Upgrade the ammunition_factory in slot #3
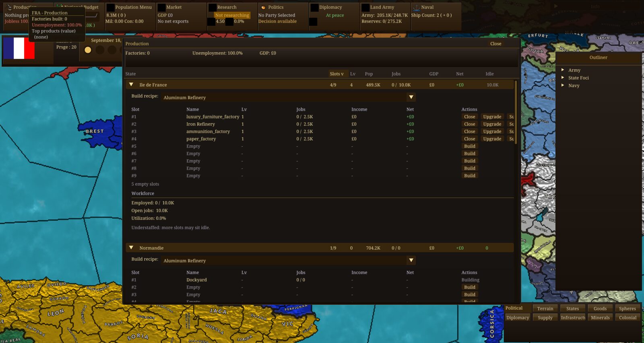This screenshot has height=343, width=644. pos(492,131)
